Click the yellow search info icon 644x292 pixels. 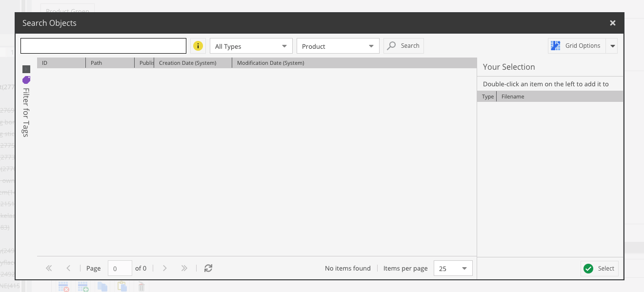(198, 46)
